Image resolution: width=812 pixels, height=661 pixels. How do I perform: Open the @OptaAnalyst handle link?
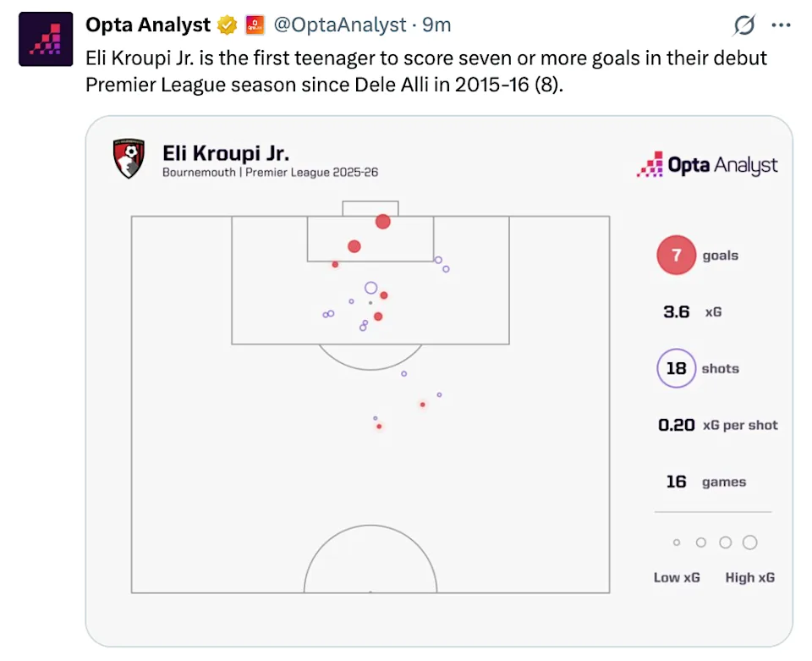pos(340,25)
